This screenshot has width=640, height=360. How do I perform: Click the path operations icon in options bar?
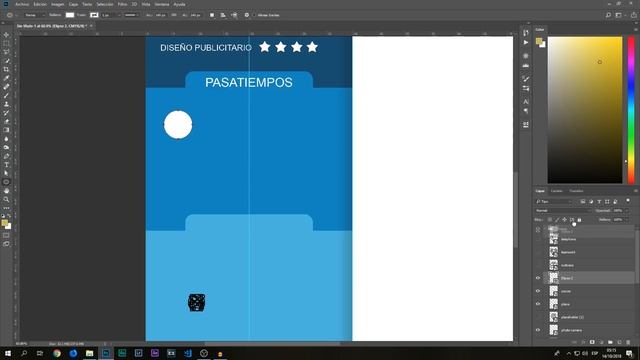212,15
